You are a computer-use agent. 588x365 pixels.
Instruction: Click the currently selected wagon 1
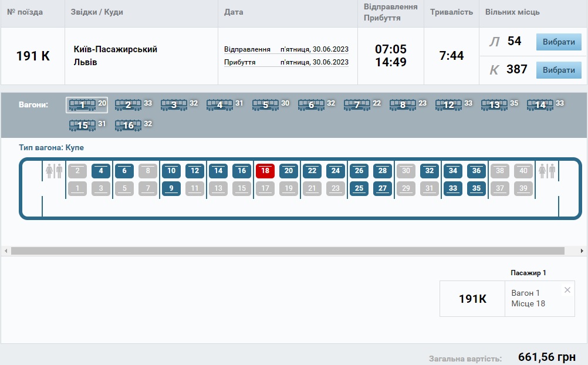82,105
